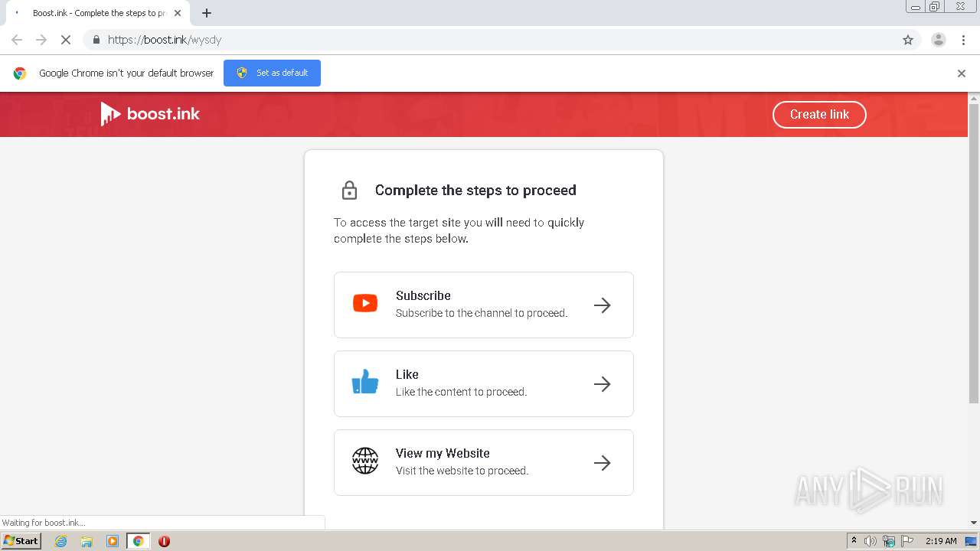Open the Windows Start menu
The width and height of the screenshot is (980, 551).
coord(21,541)
